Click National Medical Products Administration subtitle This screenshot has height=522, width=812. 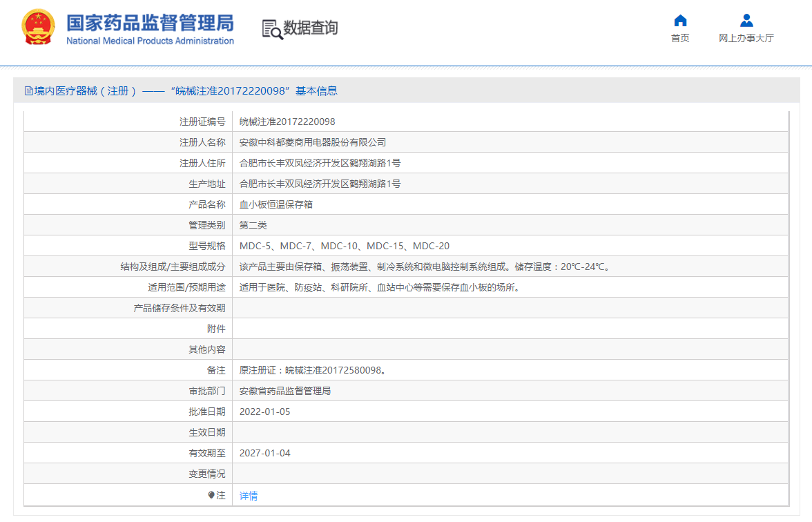point(151,41)
